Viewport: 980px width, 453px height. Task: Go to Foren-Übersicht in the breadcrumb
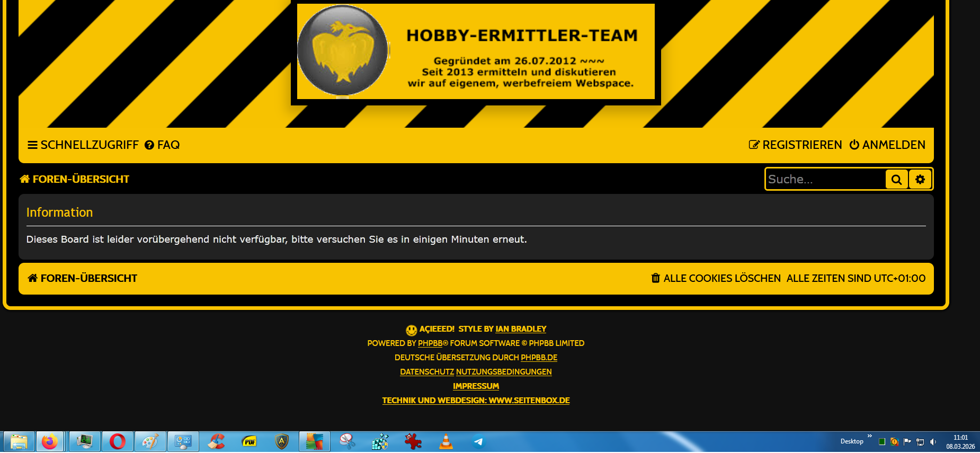tap(74, 179)
